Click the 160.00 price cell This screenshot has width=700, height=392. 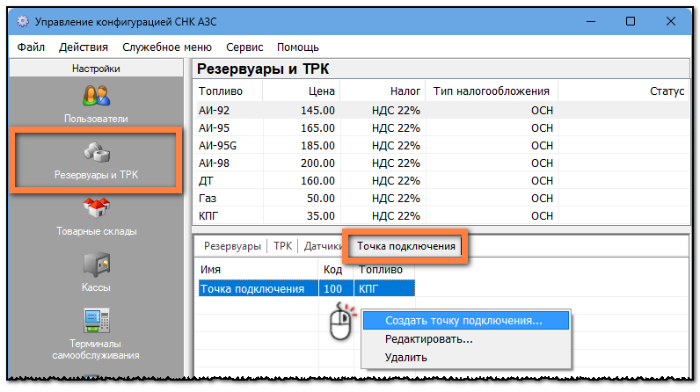coord(317,181)
